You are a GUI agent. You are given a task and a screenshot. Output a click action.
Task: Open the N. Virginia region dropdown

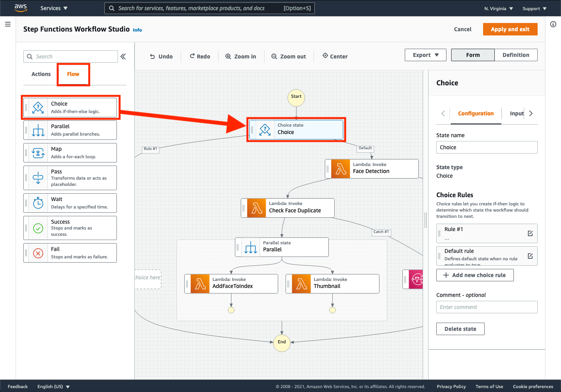[499, 9]
